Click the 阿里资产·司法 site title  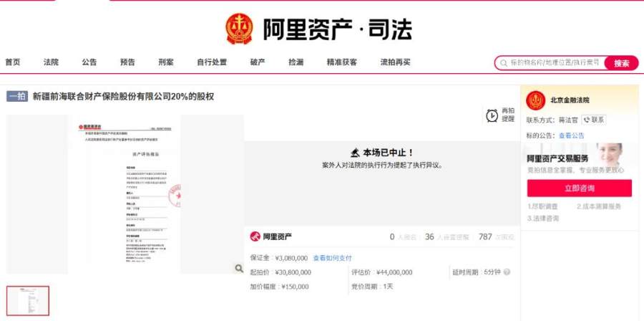(x=337, y=29)
